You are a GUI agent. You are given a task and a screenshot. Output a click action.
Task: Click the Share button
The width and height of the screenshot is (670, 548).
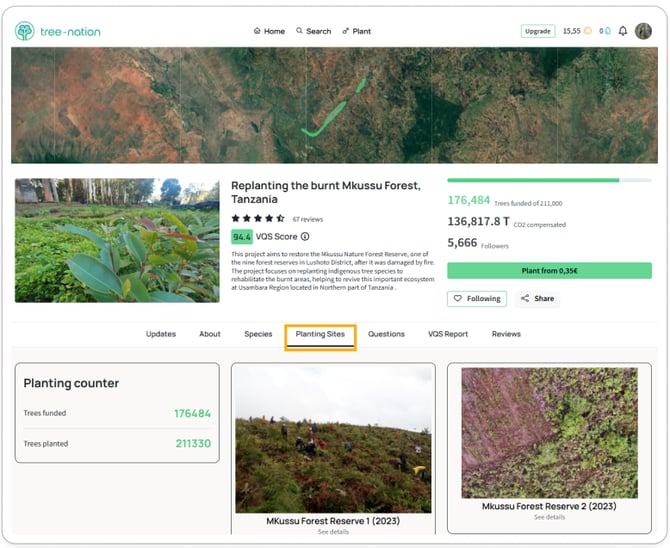coord(538,298)
